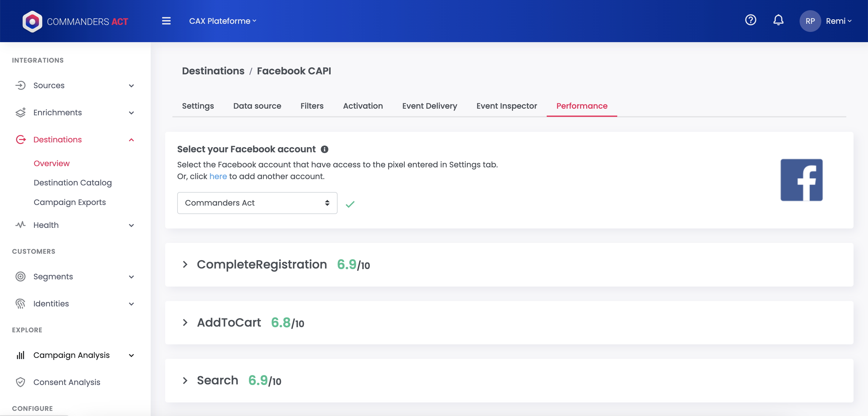Click the Identities fingerprint icon

[x=20, y=304]
